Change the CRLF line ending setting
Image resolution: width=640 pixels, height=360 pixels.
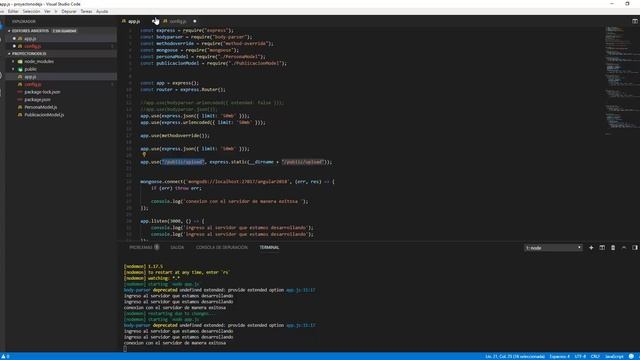pos(595,356)
